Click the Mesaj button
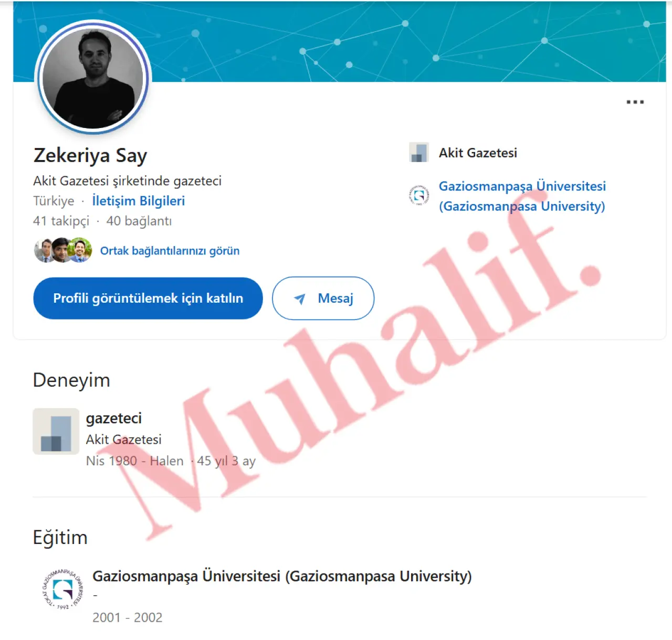 tap(323, 298)
